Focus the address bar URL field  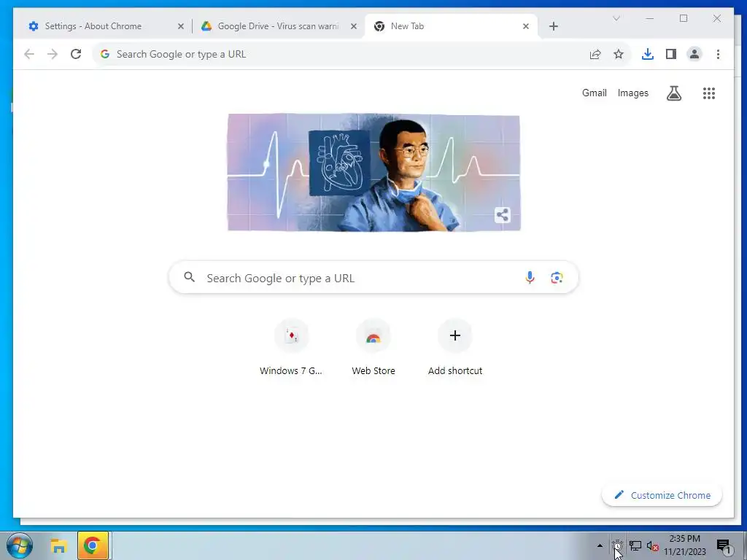pyautogui.click(x=362, y=54)
